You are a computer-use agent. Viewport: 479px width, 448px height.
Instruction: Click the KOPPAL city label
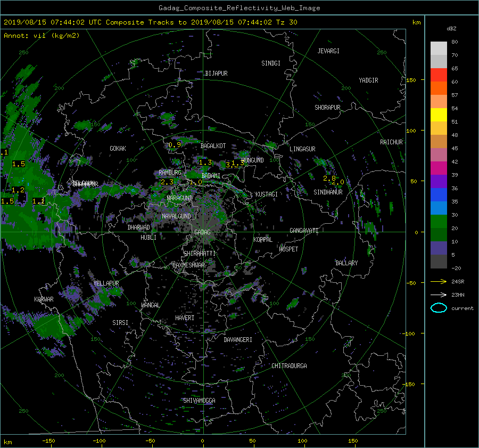pos(263,239)
